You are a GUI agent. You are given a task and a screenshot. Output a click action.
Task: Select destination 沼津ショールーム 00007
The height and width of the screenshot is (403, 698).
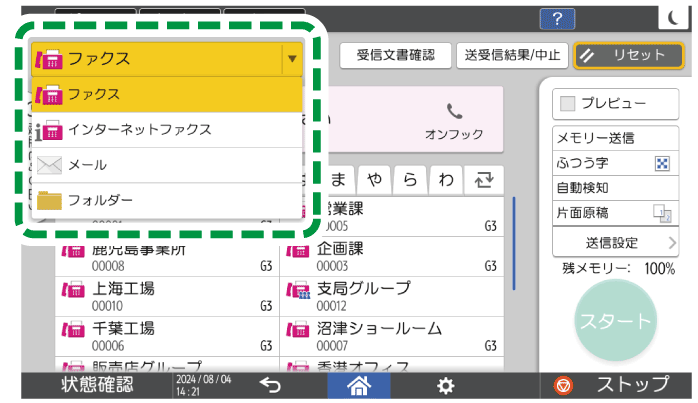(x=392, y=337)
